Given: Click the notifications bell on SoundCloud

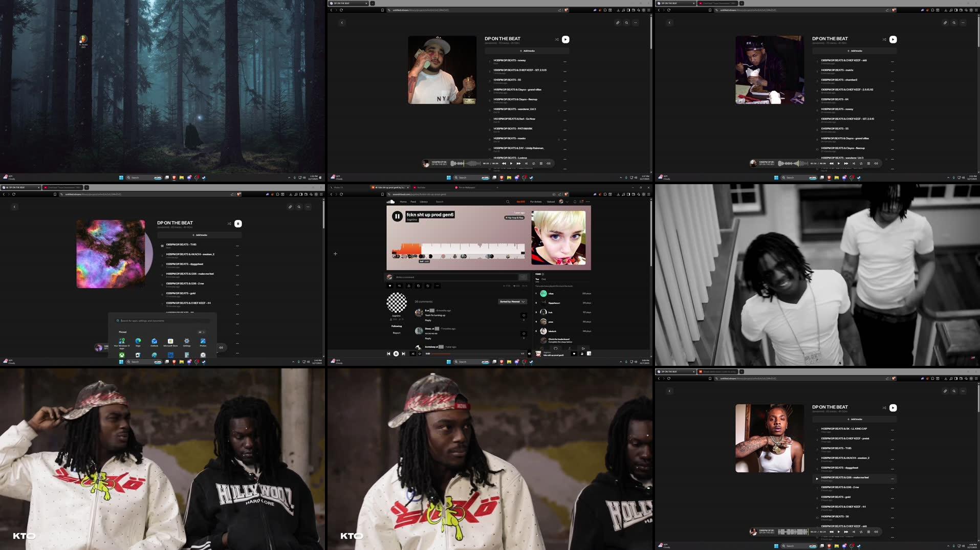Looking at the screenshot, I should (x=575, y=202).
